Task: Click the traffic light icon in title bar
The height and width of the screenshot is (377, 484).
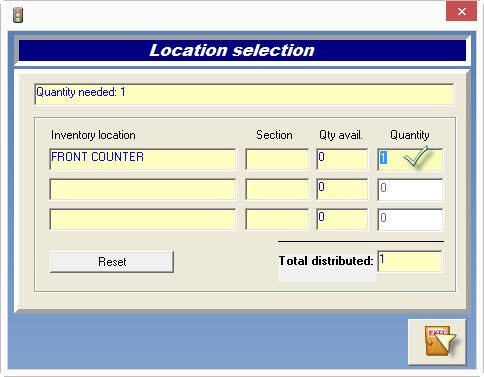Action: pos(18,15)
